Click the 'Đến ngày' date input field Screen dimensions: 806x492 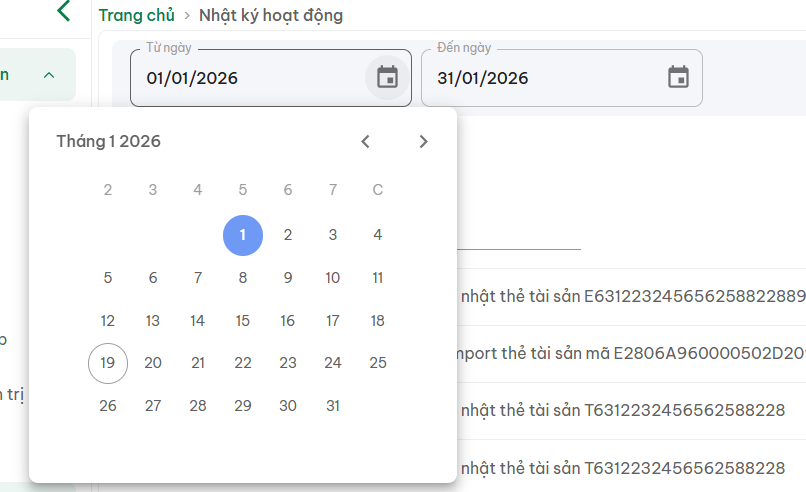click(x=540, y=78)
